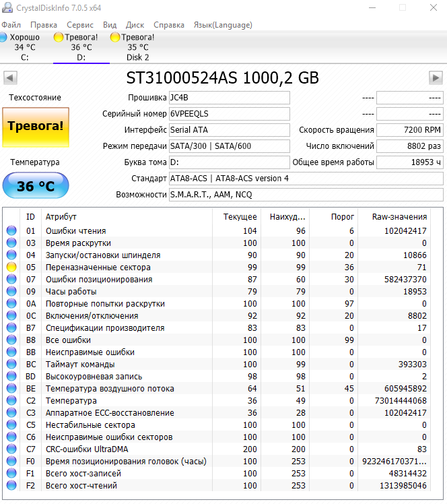The width and height of the screenshot is (447, 504).
Task: Open the Справка menu
Action: coord(169,25)
